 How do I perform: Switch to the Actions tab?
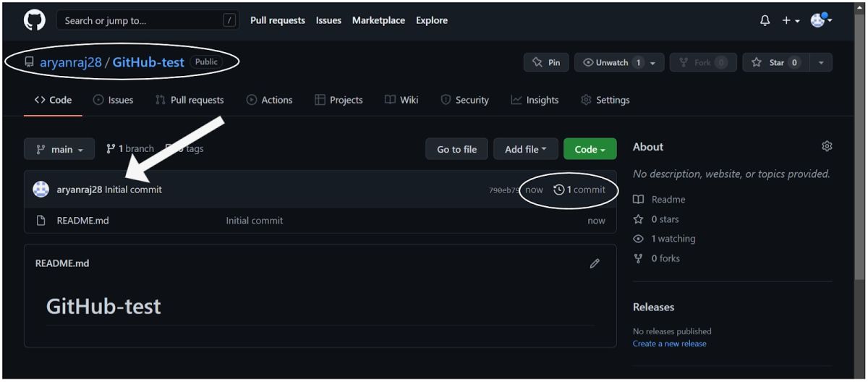(270, 100)
